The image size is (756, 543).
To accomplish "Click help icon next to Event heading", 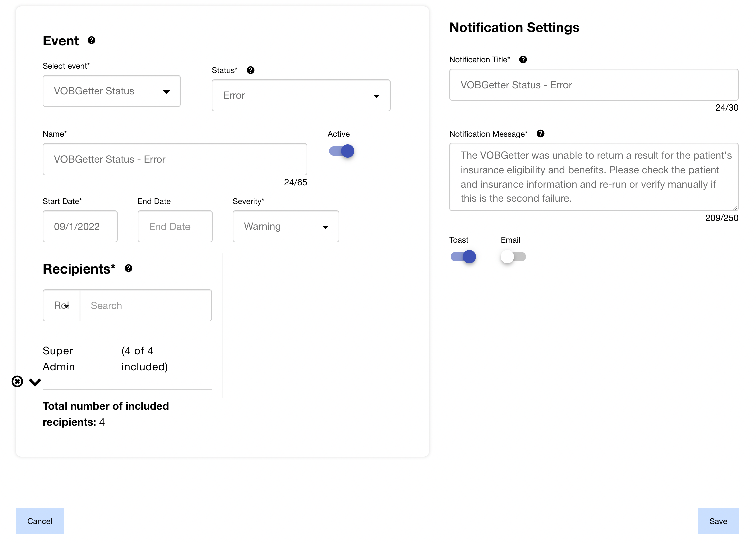I will pyautogui.click(x=91, y=40).
